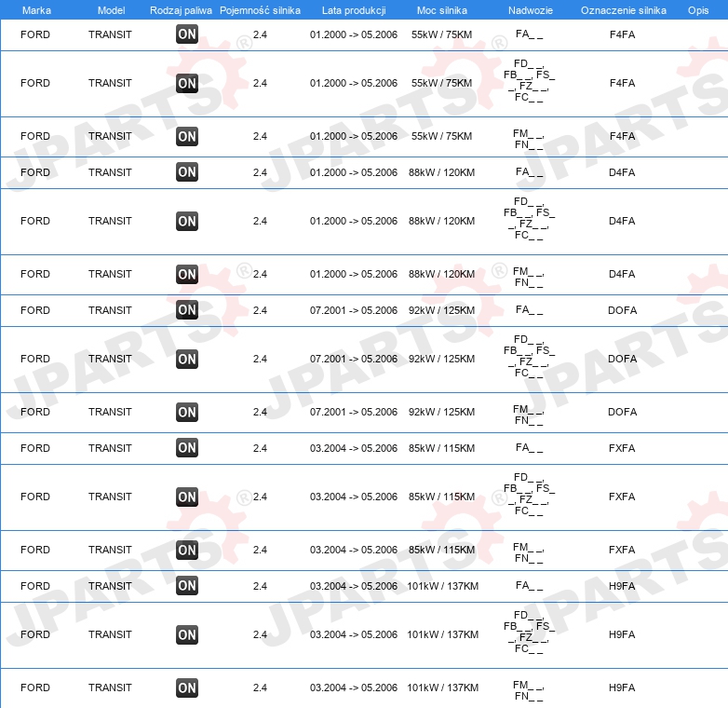
Task: Click the D4FA engine code in the FA__ row
Action: (x=622, y=172)
